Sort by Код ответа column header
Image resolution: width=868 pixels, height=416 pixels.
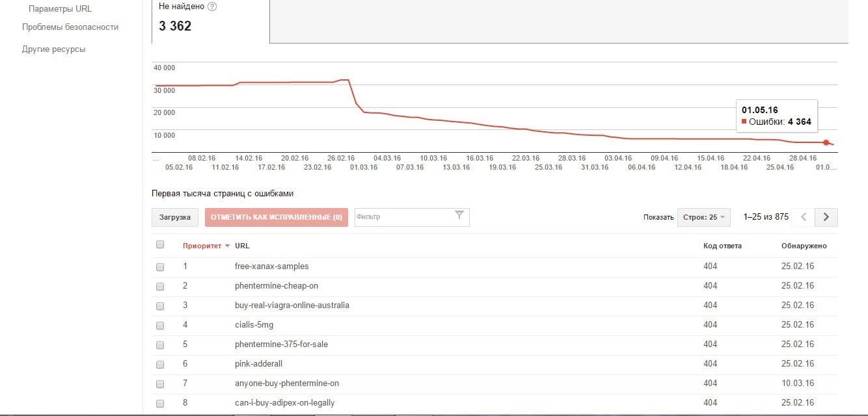pyautogui.click(x=722, y=246)
